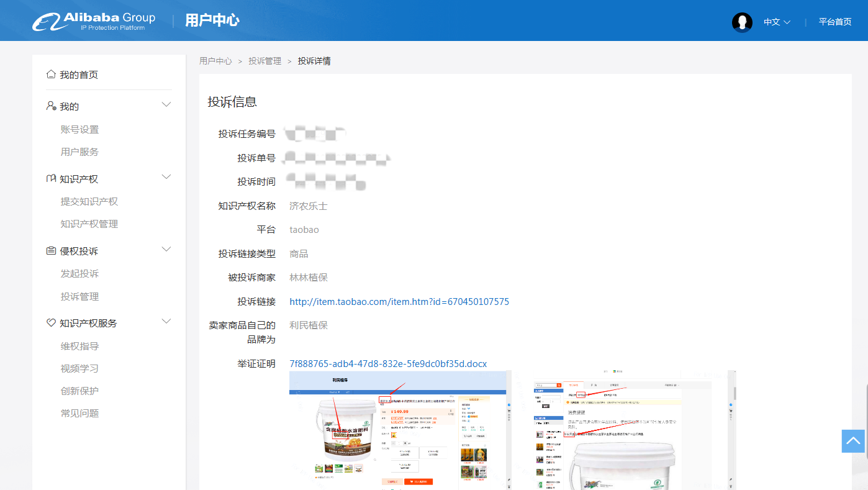Screen dimensions: 868x490
Task: Click 投诉管理 breadcrumb link
Action: tap(265, 61)
